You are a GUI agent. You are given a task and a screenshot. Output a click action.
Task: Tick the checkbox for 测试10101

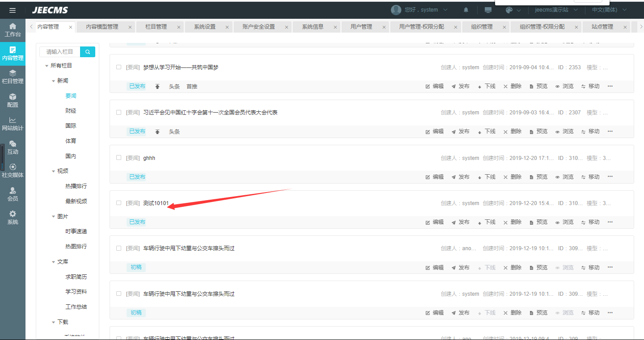(x=119, y=203)
